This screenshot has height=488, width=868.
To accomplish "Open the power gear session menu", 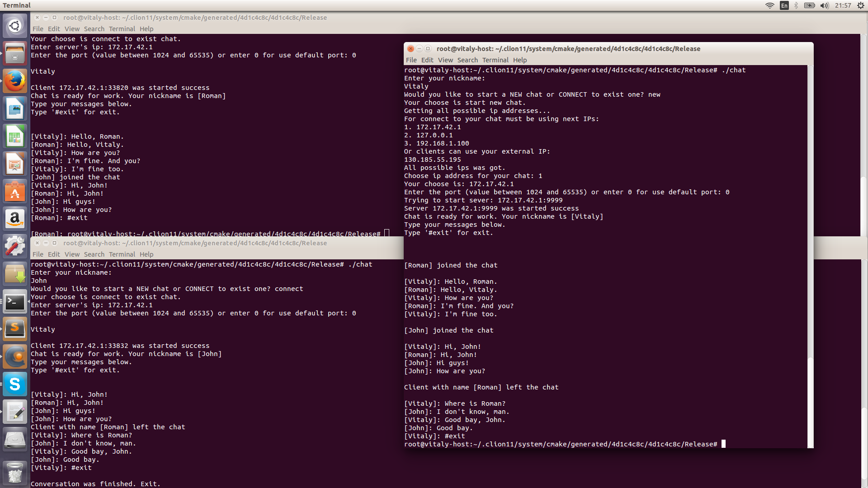I will pos(861,5).
